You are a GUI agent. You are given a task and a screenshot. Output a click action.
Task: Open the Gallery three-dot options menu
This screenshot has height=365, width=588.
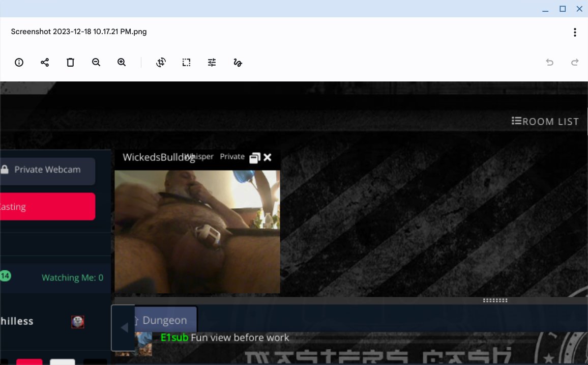[x=575, y=32]
